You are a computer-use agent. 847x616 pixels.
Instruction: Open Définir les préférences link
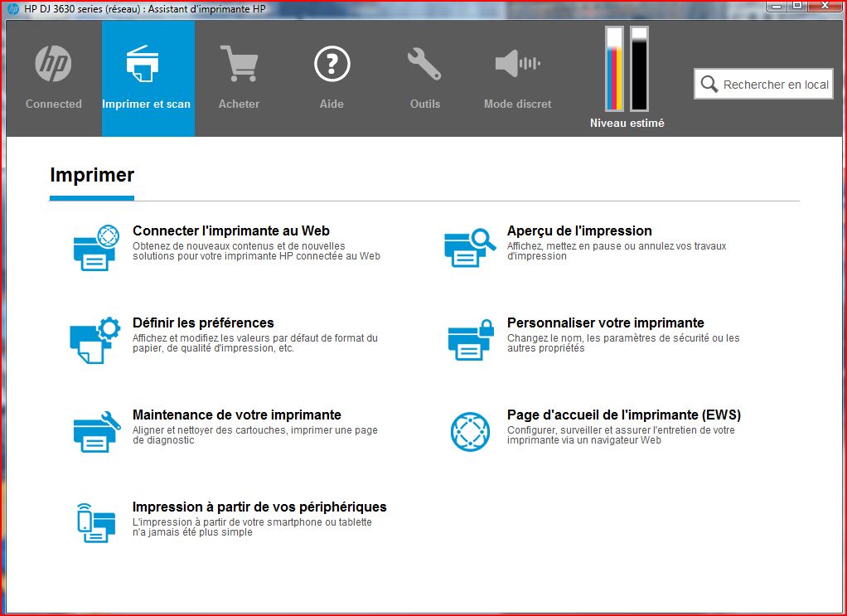click(x=204, y=323)
